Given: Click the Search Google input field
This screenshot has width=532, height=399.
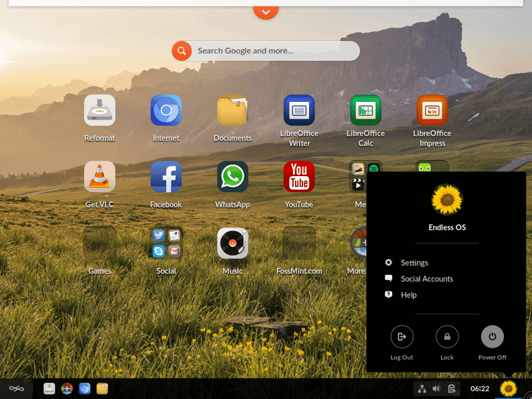Looking at the screenshot, I should [x=276, y=51].
